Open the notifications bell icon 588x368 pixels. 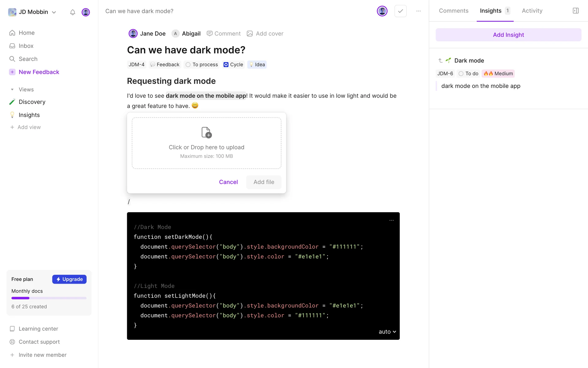pyautogui.click(x=73, y=12)
